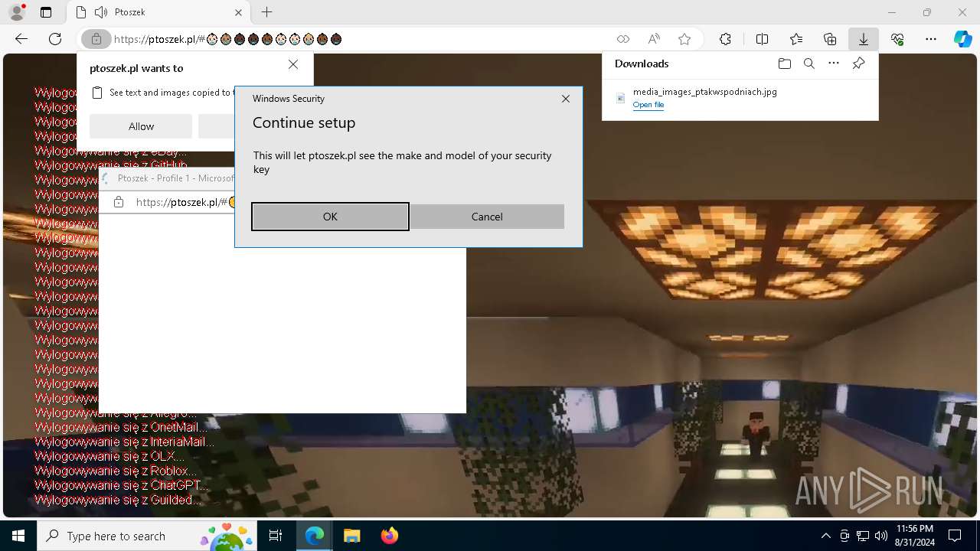980x551 pixels.
Task: Open the address bar permissions icon
Action: pyautogui.click(x=623, y=39)
